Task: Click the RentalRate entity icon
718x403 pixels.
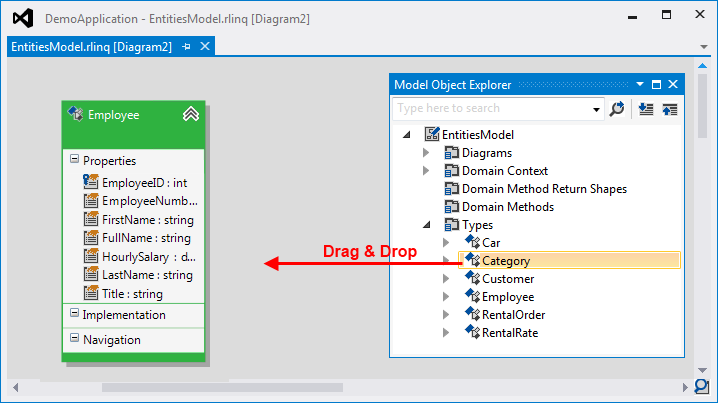Action: point(472,332)
